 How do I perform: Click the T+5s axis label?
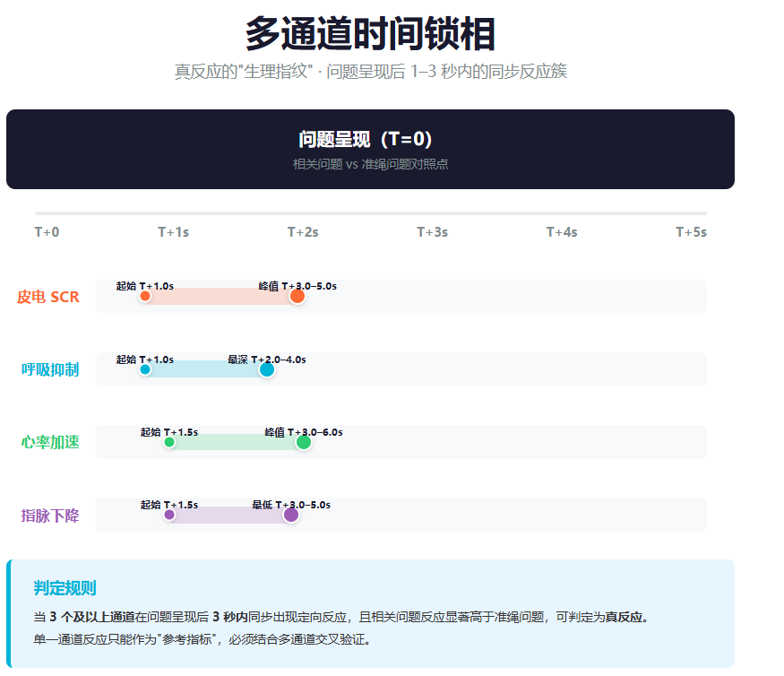tap(691, 232)
